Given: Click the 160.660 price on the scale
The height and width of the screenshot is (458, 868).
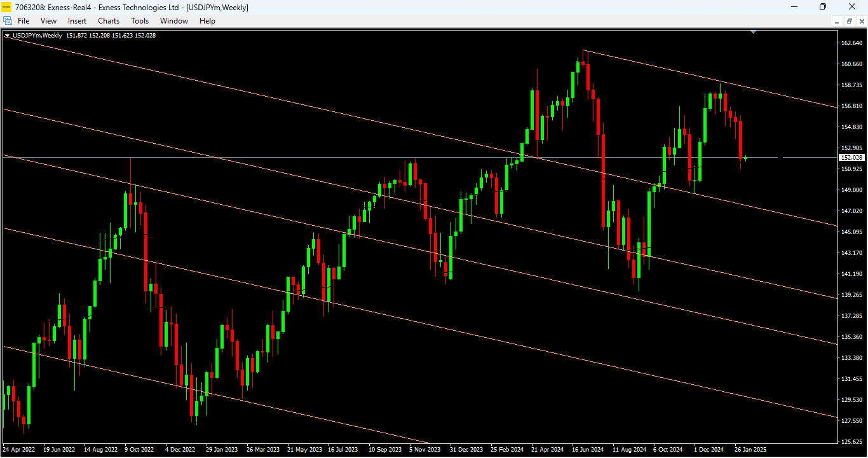Looking at the screenshot, I should 851,64.
